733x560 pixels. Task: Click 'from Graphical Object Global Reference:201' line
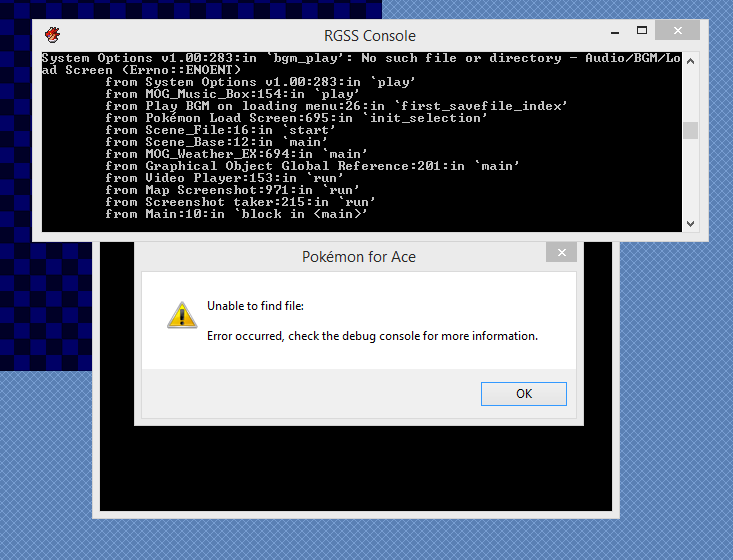click(312, 166)
